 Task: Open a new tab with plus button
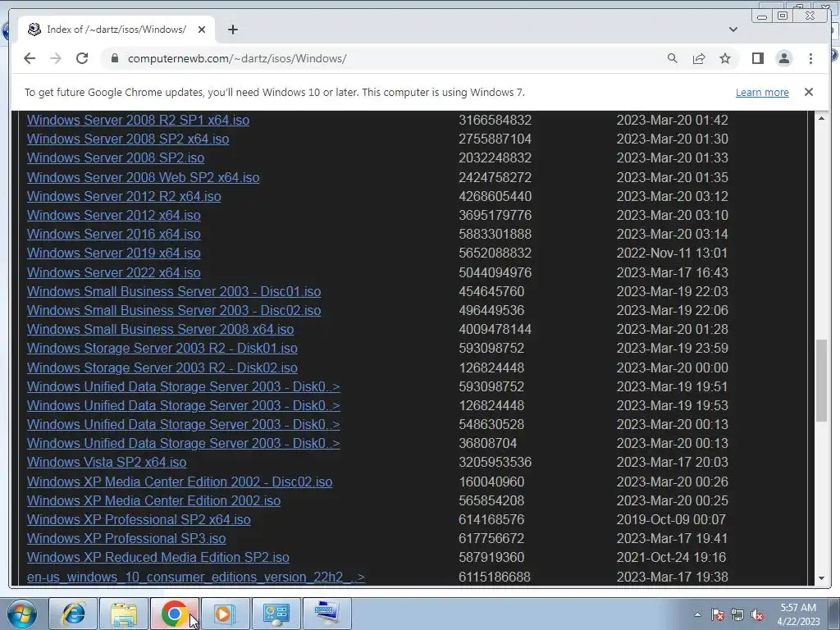[232, 30]
